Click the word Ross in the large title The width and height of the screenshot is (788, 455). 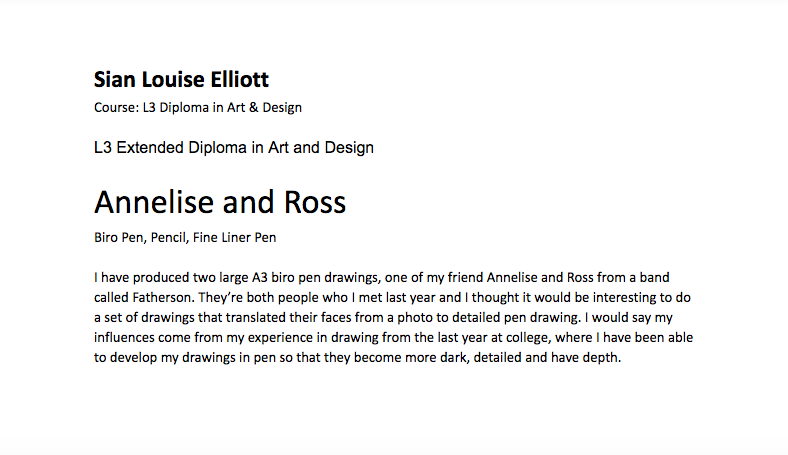point(315,202)
